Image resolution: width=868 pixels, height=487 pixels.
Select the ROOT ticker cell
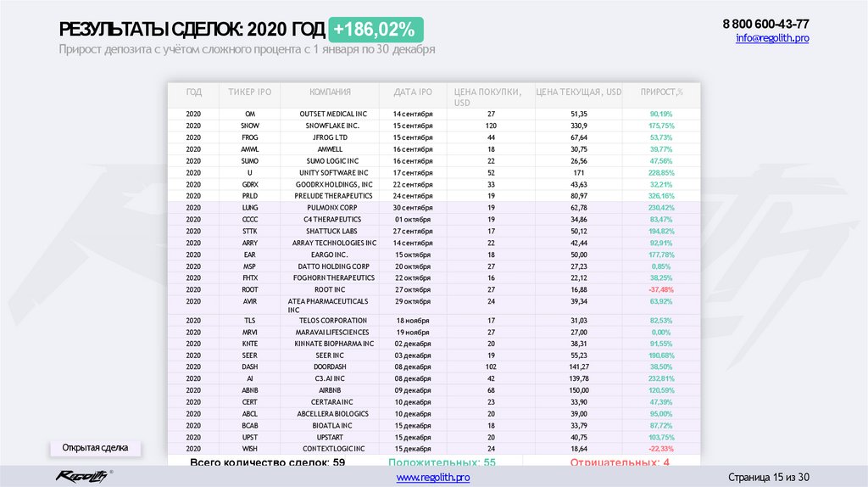[250, 290]
